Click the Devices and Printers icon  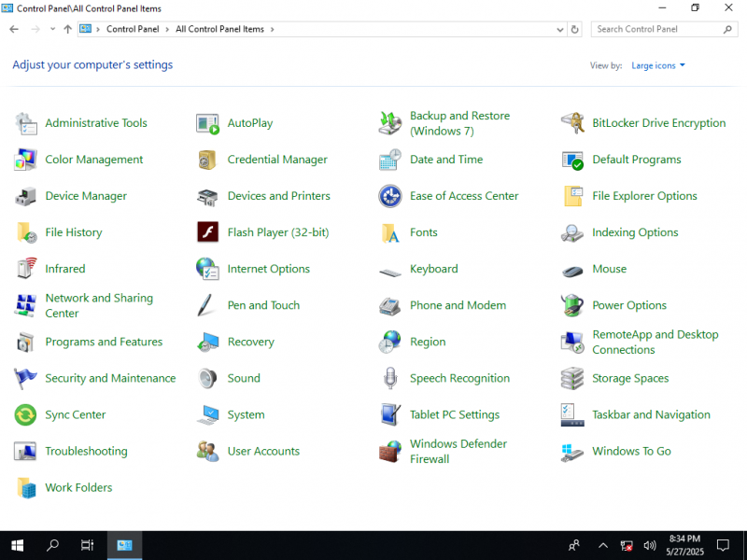[x=207, y=196]
